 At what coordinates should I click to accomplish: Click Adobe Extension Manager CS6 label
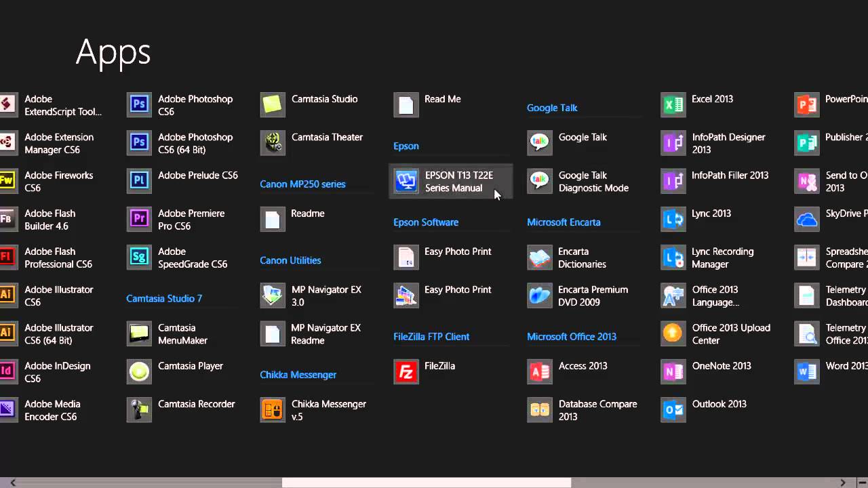tap(59, 143)
